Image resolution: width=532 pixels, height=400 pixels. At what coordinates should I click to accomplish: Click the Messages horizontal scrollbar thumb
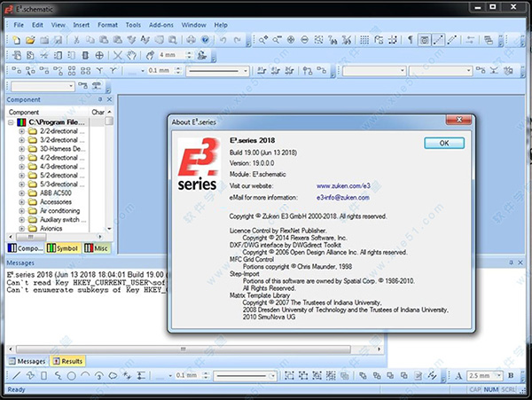pos(184,349)
